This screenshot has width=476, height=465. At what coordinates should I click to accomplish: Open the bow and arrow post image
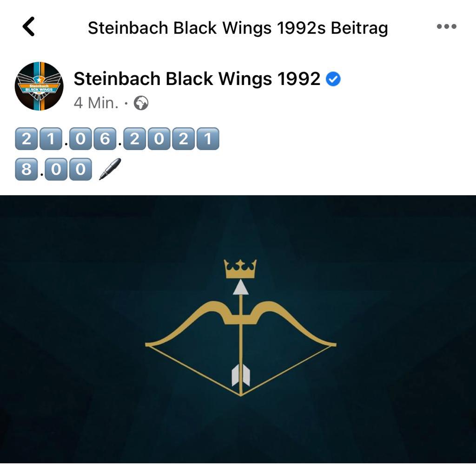tap(238, 329)
